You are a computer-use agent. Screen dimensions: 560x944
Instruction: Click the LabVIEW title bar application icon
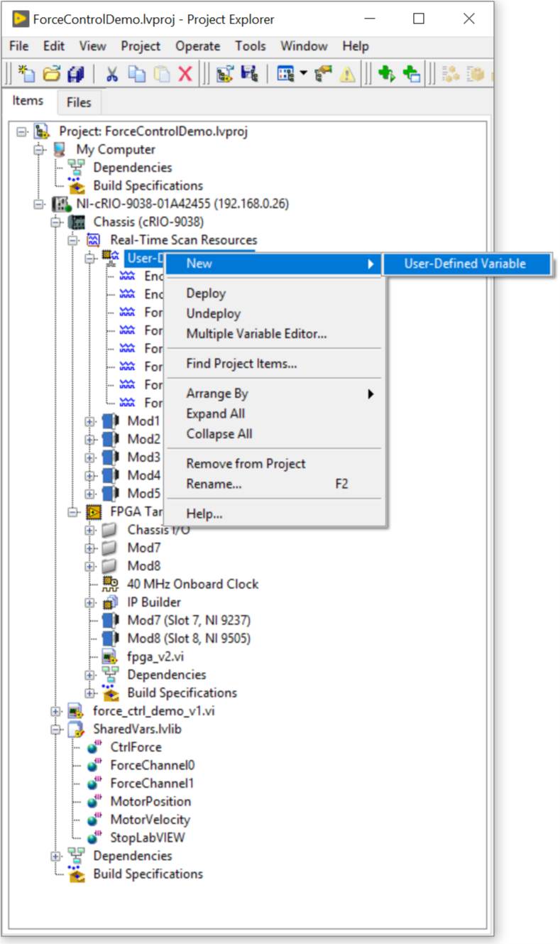coord(21,19)
